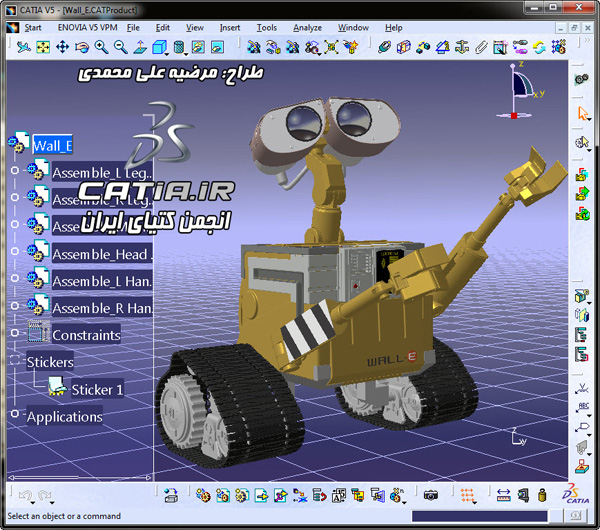Insert a new Part icon
The height and width of the screenshot is (530, 600).
pos(242,496)
